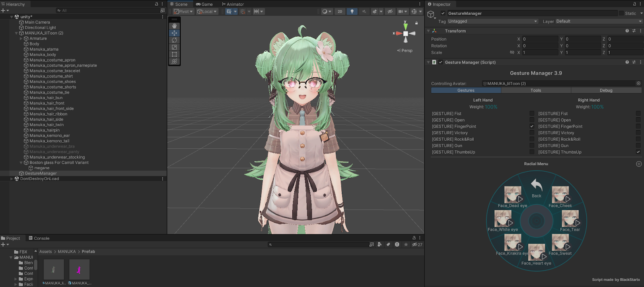The height and width of the screenshot is (287, 644).
Task: Select the Rotate tool
Action: (174, 40)
